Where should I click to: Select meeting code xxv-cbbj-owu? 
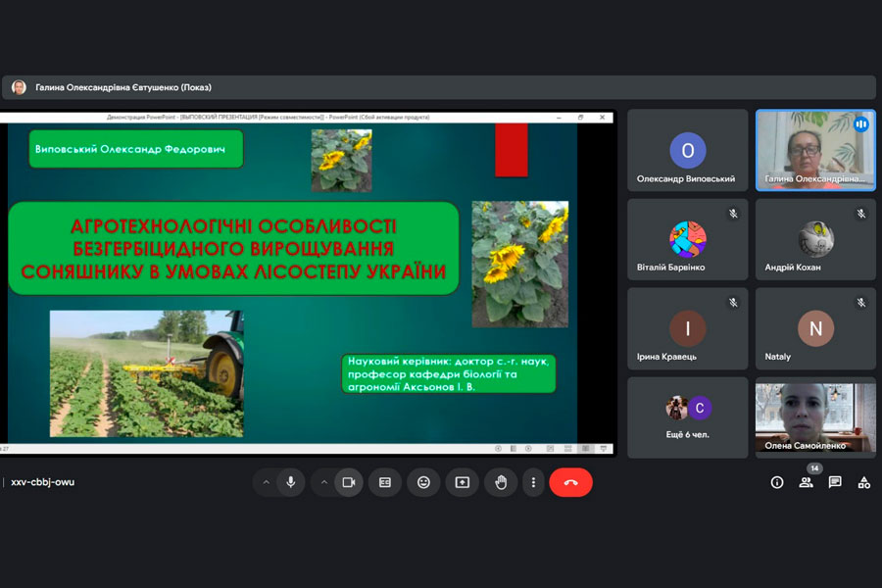tap(43, 482)
